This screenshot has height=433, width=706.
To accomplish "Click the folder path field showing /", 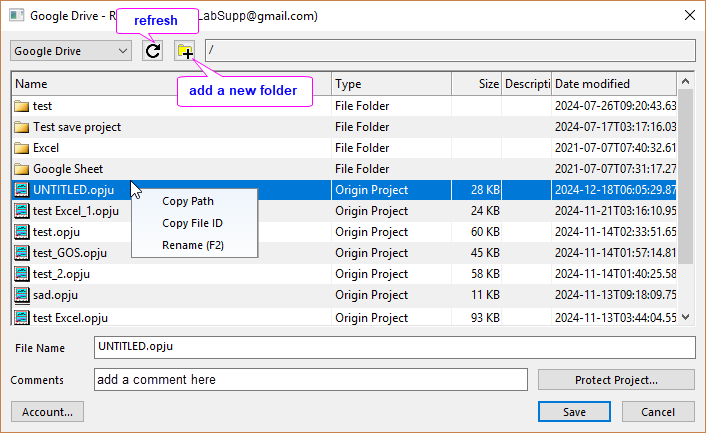I will pos(450,50).
